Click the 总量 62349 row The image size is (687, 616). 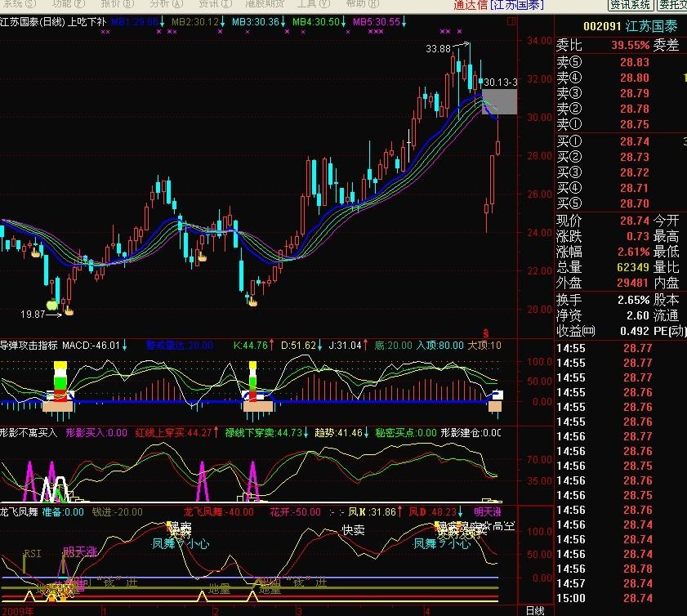pyautogui.click(x=603, y=267)
